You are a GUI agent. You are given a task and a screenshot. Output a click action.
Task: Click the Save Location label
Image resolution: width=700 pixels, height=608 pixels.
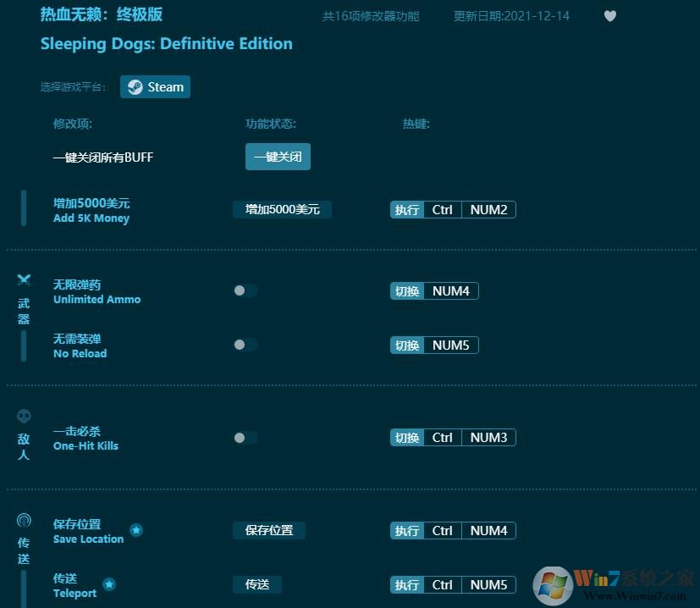point(88,539)
